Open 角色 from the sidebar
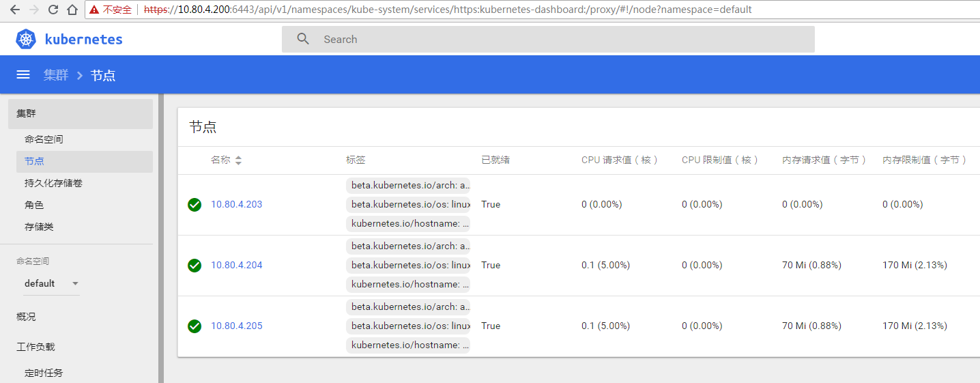This screenshot has width=980, height=383. tap(34, 205)
